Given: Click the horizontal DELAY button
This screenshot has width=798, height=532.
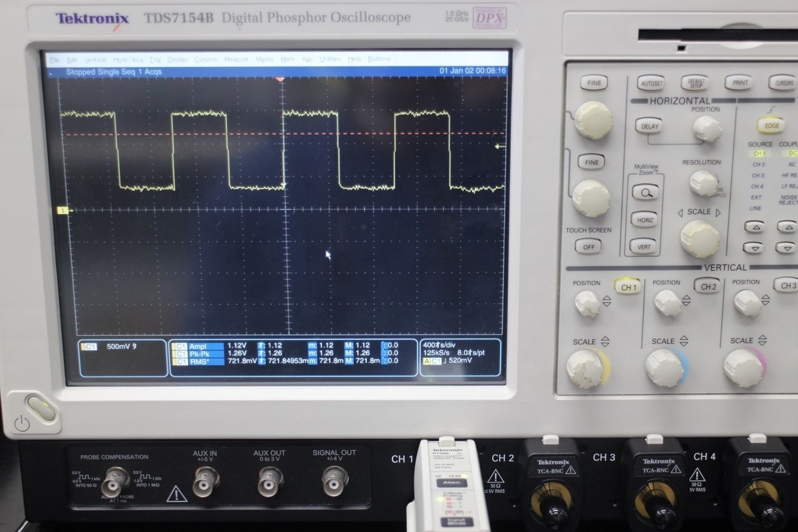Looking at the screenshot, I should pos(648,126).
